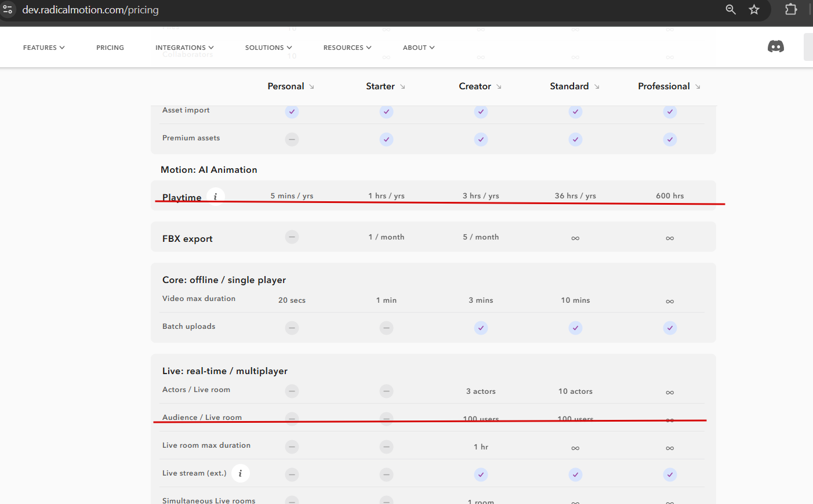Viewport: 813px width, 504px height.
Task: Click the Playtime info icon
Action: click(216, 197)
